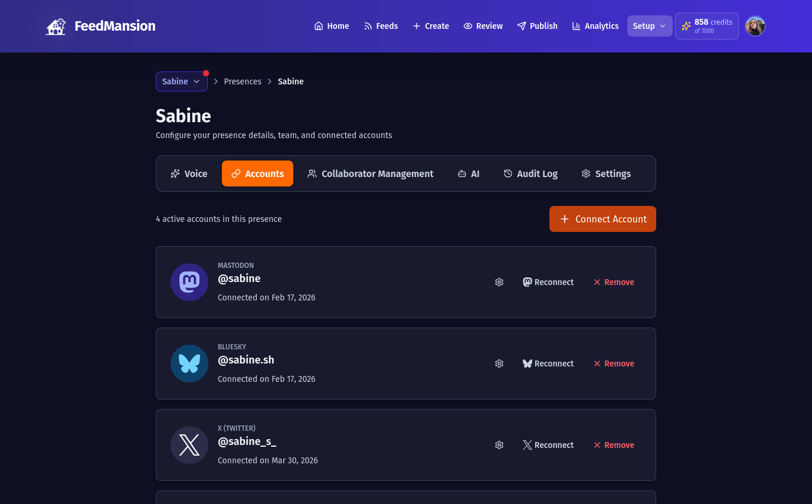Remove the Mastodon @sabine account
This screenshot has width=812, height=504.
pyautogui.click(x=614, y=282)
